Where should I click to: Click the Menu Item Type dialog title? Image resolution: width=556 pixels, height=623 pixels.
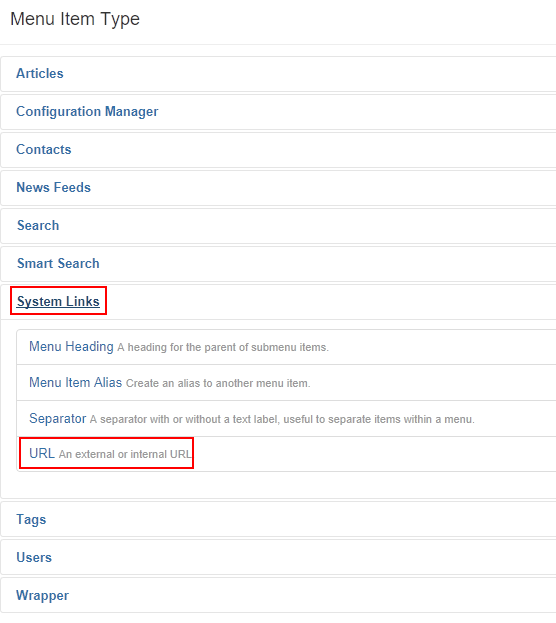tap(75, 19)
